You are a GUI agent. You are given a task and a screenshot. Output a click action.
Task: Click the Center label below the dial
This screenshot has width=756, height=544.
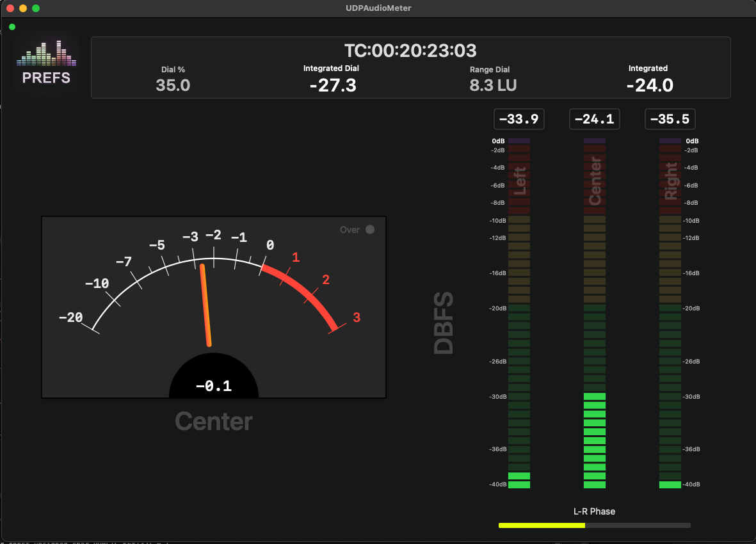214,422
